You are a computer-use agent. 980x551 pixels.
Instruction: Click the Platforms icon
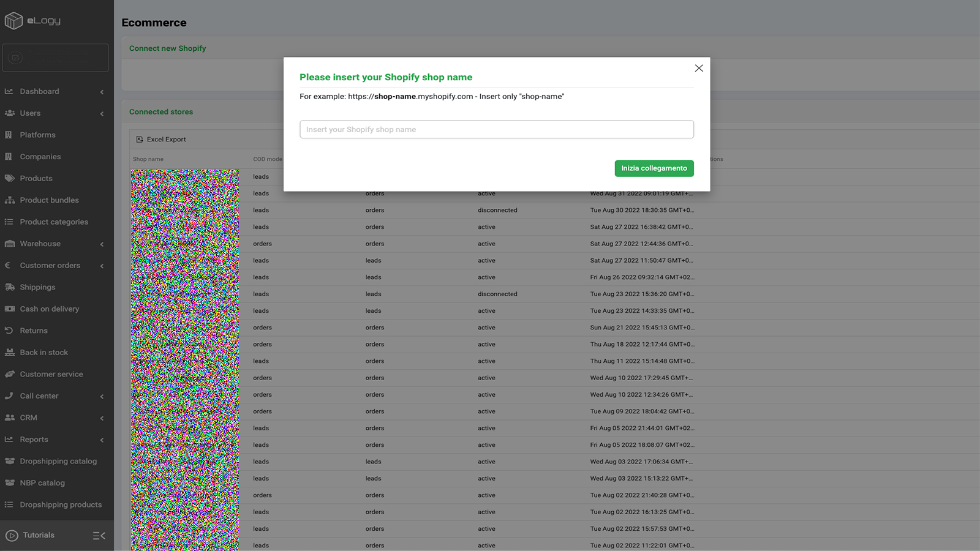click(x=9, y=135)
